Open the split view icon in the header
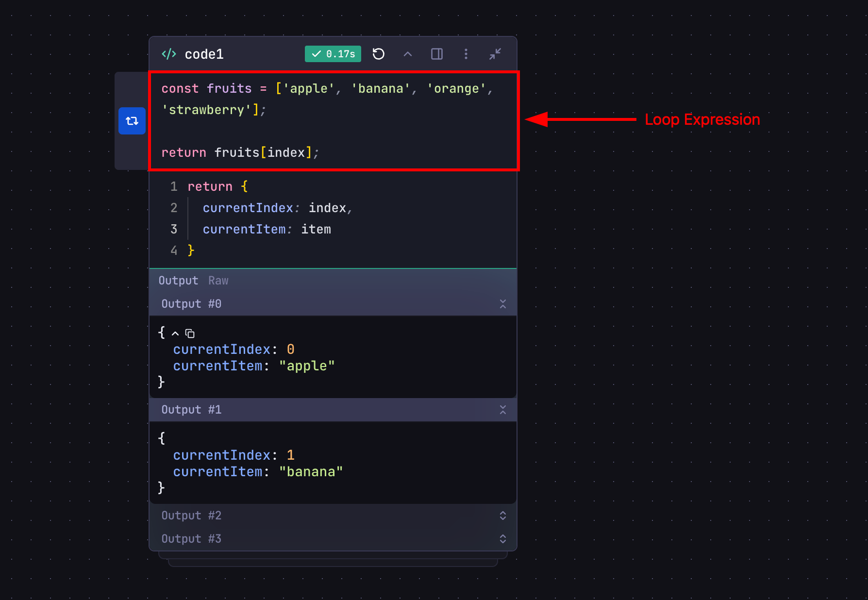The height and width of the screenshot is (600, 868). coord(436,54)
